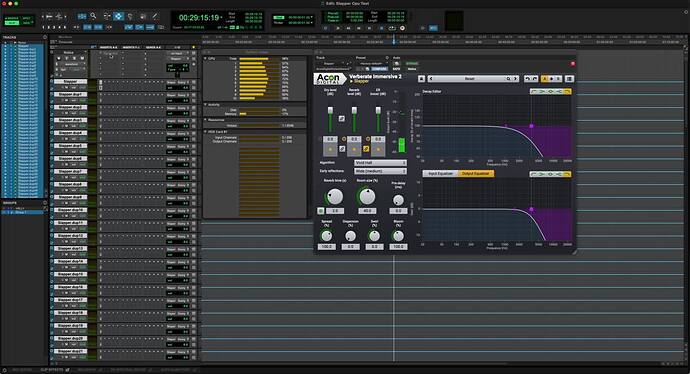Select the Smart Tool with blue highlight
Screen dimensions: 690x374
pos(118,16)
